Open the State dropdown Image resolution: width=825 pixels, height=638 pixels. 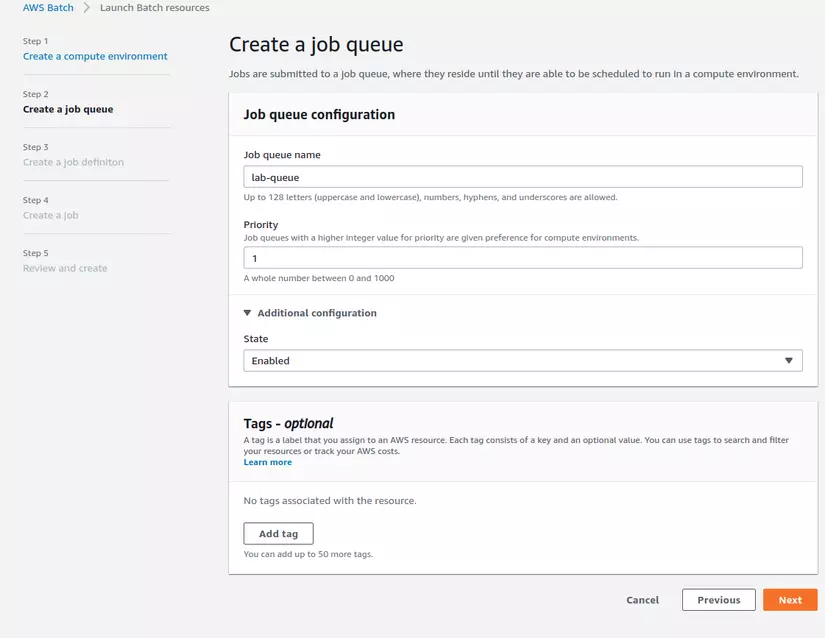(523, 359)
